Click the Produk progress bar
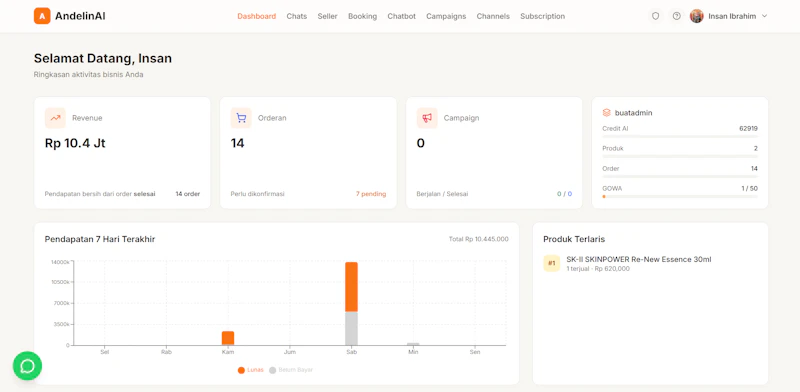The width and height of the screenshot is (800, 392). (x=680, y=157)
